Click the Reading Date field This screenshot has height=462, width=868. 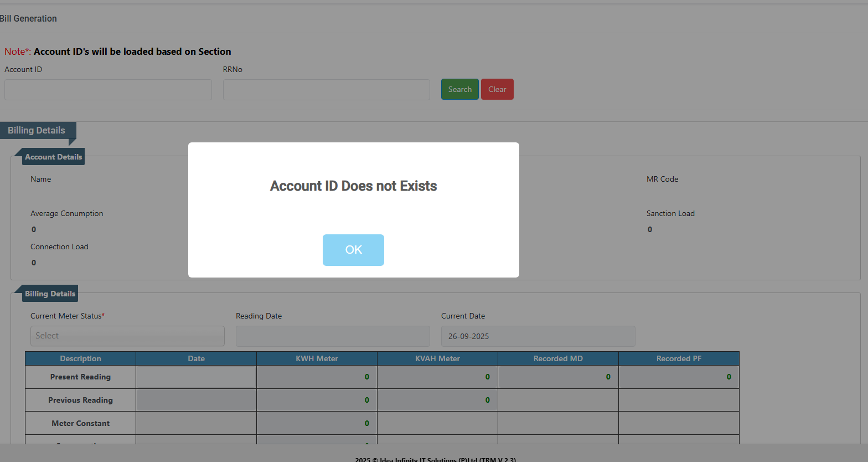click(x=333, y=336)
